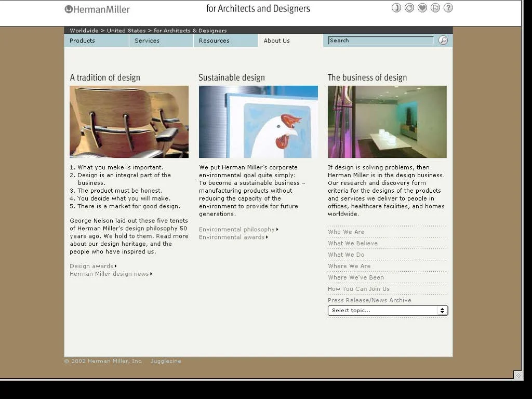Click the Eames lounge chair photo
Screen dimensions: 532x399
coord(129,122)
